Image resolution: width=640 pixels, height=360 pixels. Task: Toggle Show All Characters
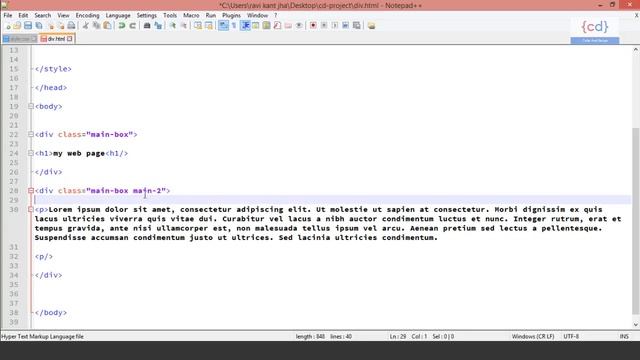[x=234, y=26]
